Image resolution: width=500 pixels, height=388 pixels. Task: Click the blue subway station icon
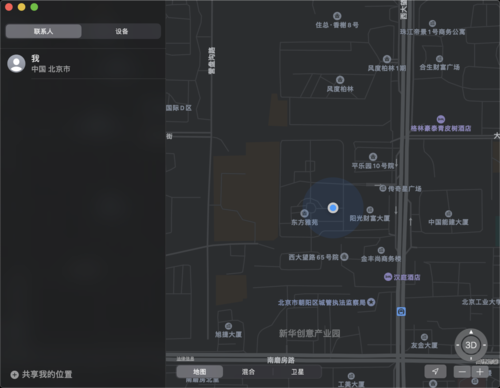tap(401, 312)
